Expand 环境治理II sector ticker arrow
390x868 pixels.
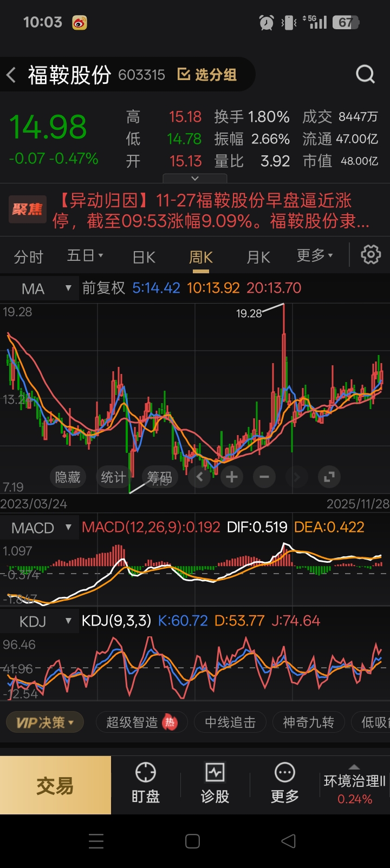click(354, 766)
